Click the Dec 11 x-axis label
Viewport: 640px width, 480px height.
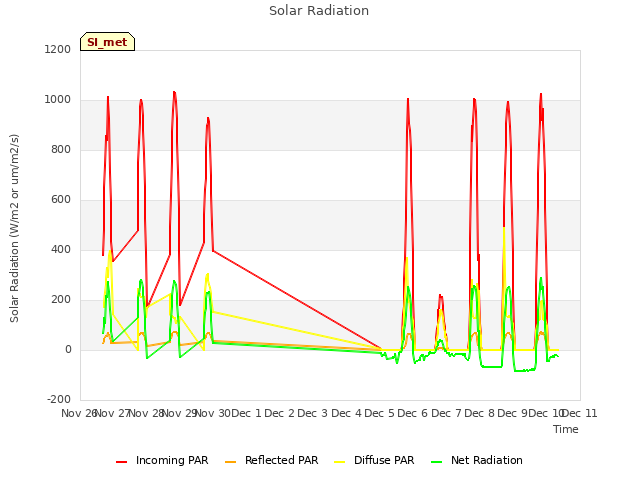click(580, 413)
